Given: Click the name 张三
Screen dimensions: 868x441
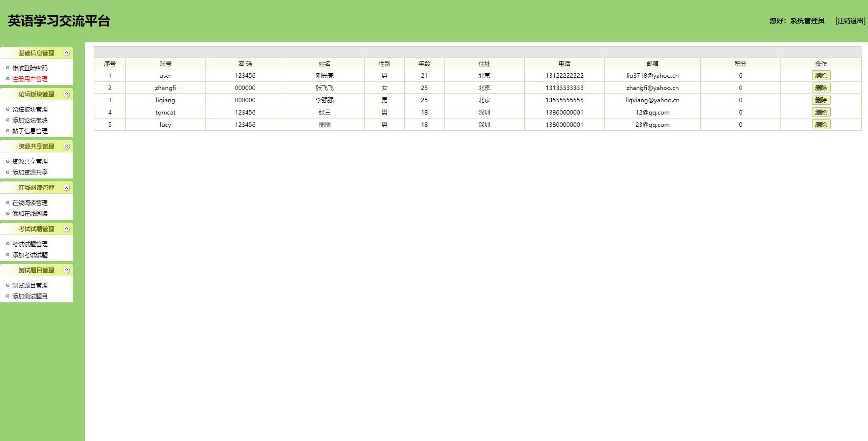Looking at the screenshot, I should (325, 113).
